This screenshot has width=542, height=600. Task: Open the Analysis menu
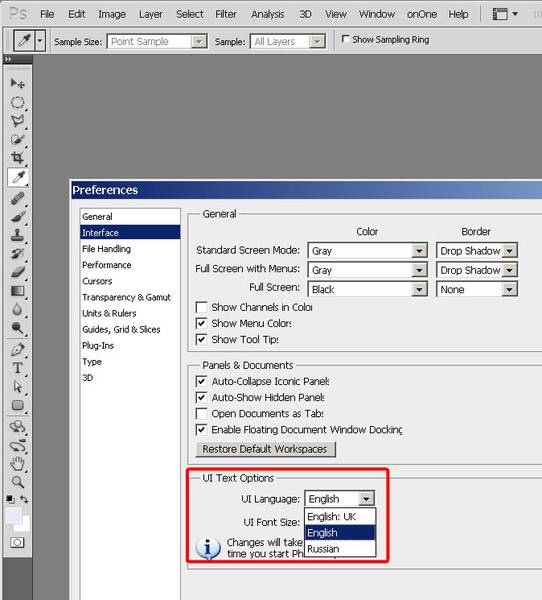[x=268, y=14]
